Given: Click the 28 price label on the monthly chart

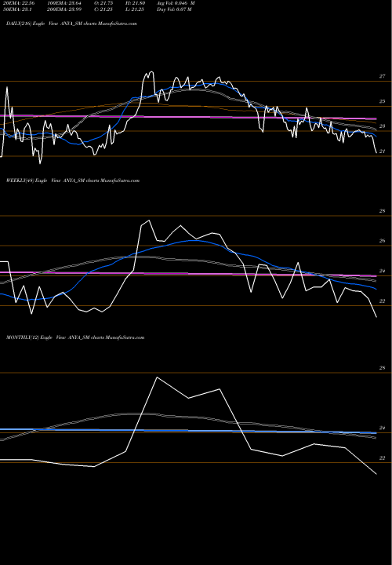Looking at the screenshot, I should coord(382,368).
